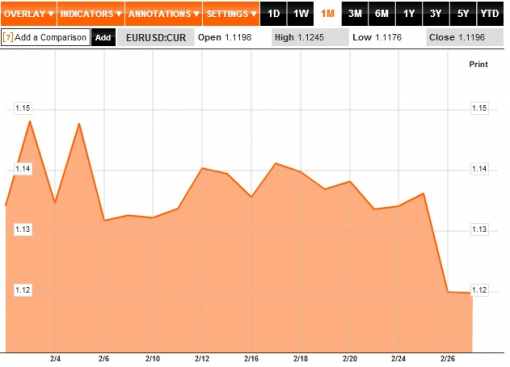The width and height of the screenshot is (510, 367).
Task: Switch chart to 3M range
Action: pyautogui.click(x=355, y=14)
